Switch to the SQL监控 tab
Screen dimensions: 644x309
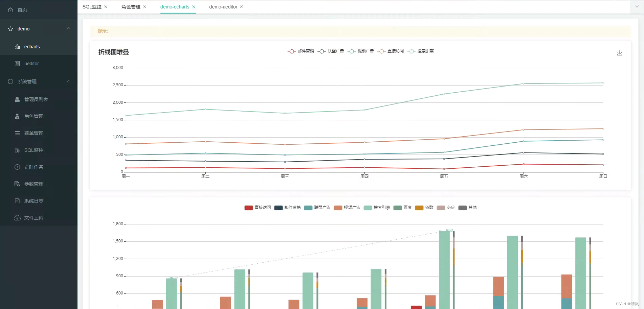tap(92, 7)
